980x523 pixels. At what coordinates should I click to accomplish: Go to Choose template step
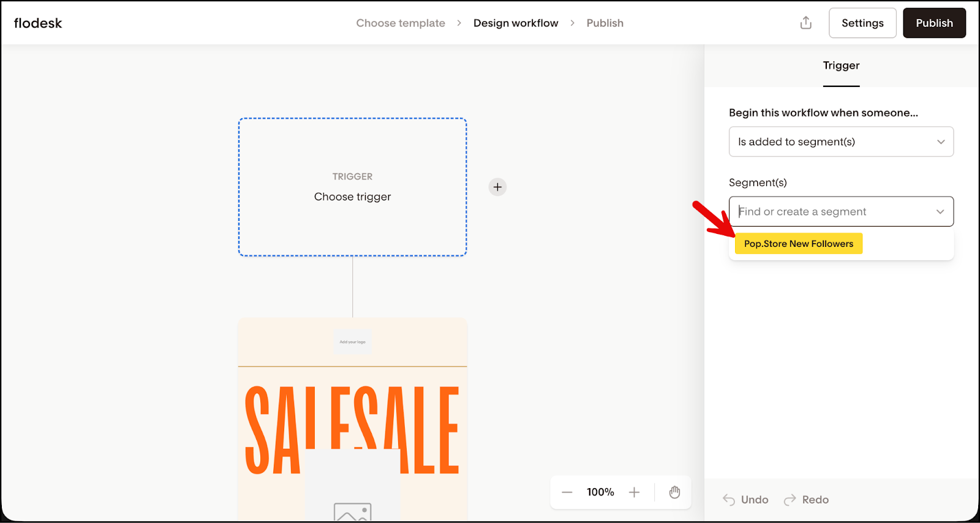(x=401, y=23)
